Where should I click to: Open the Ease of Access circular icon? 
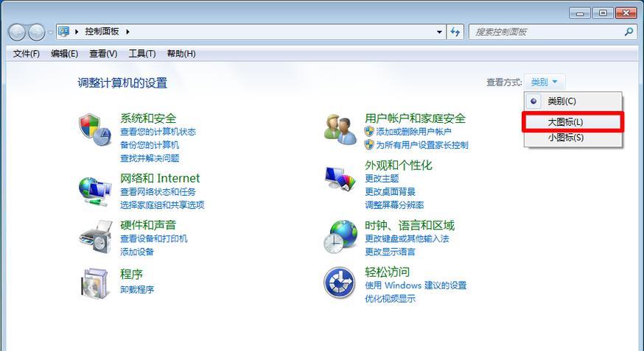click(339, 283)
